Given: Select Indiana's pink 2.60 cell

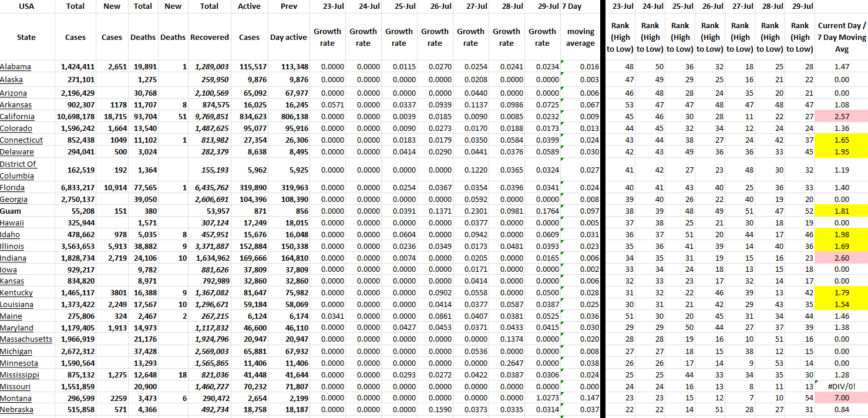Looking at the screenshot, I should [842, 258].
